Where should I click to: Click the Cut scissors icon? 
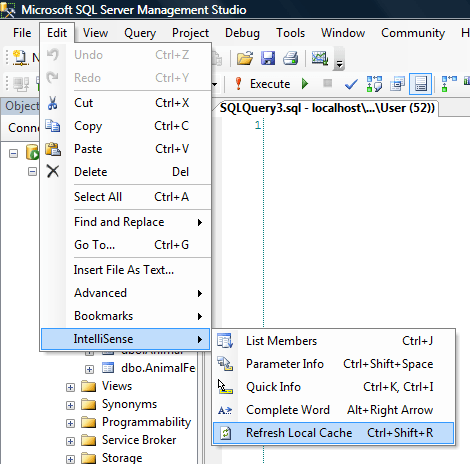pyautogui.click(x=52, y=103)
